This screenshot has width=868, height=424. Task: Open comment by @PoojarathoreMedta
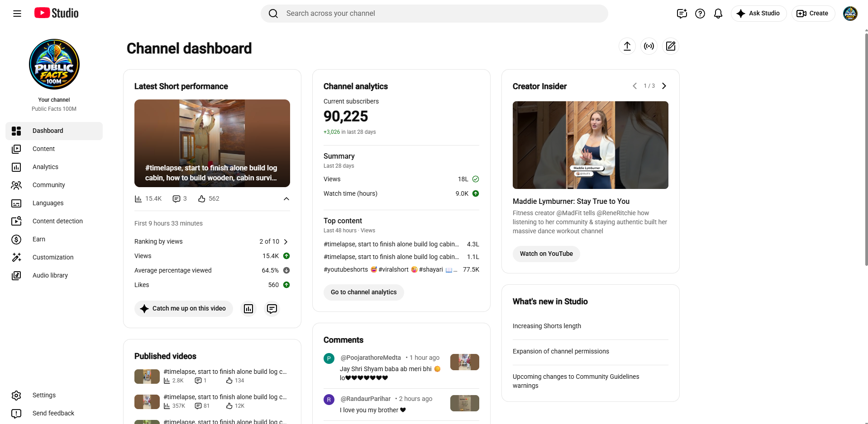click(x=401, y=367)
